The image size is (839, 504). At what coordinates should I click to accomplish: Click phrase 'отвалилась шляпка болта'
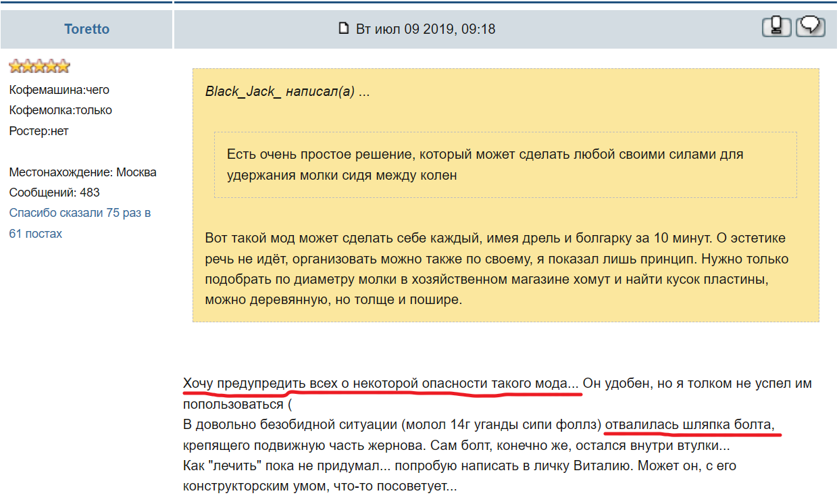coord(689,425)
